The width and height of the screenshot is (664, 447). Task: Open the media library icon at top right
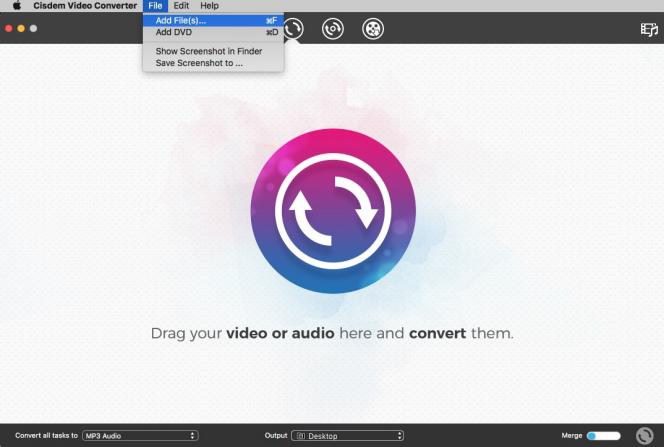649,29
